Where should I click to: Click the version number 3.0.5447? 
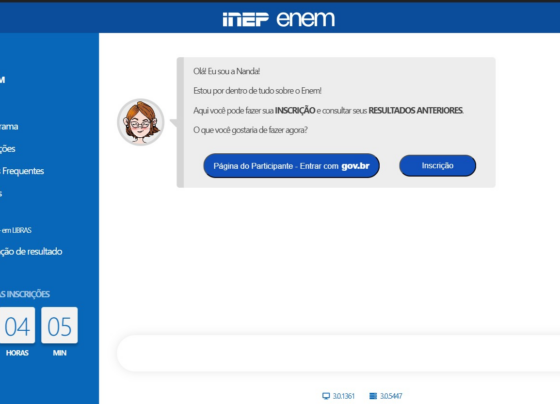pos(391,396)
